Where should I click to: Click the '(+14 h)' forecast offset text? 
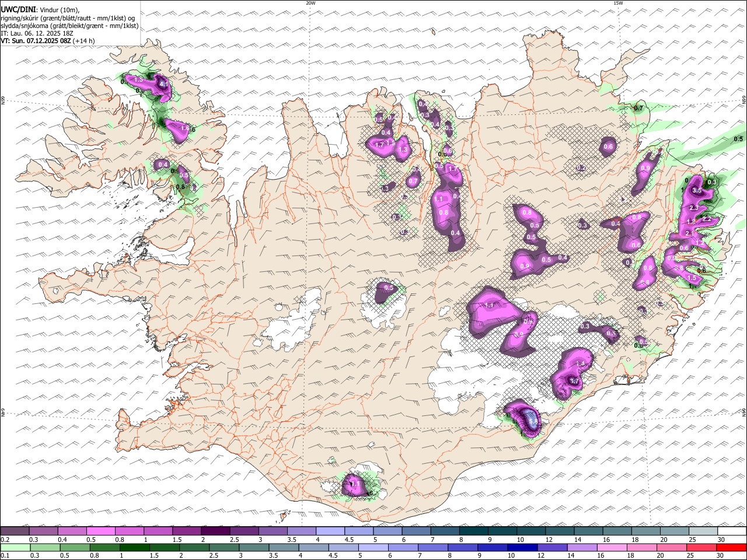pyautogui.click(x=84, y=41)
